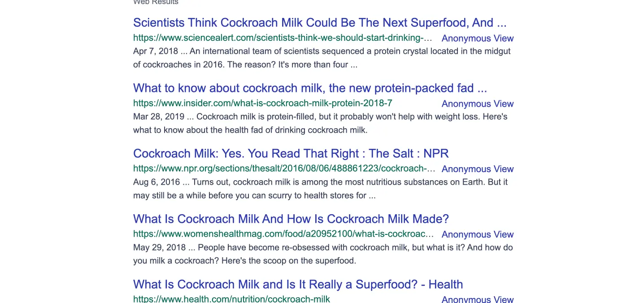Click the Aug 6, 2016 NPR snippet text
The height and width of the screenshot is (303, 644).
[320, 189]
